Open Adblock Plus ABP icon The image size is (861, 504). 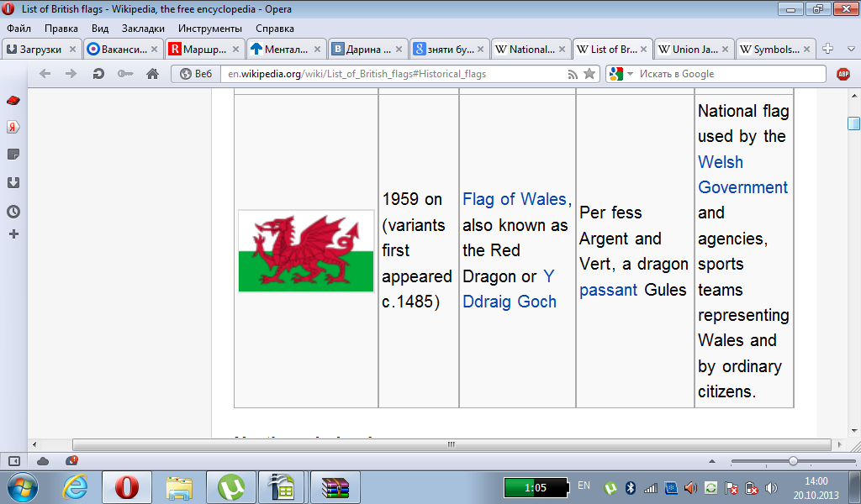click(x=843, y=74)
